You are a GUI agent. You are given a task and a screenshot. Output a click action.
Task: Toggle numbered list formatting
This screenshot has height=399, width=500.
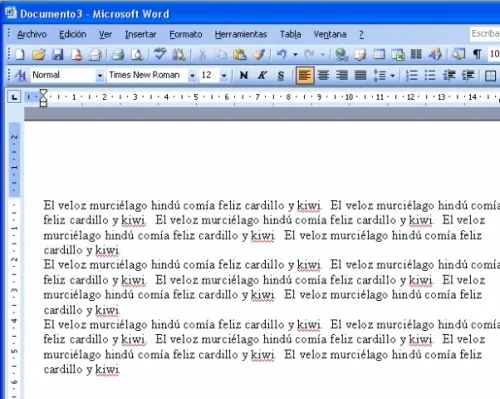coord(412,75)
